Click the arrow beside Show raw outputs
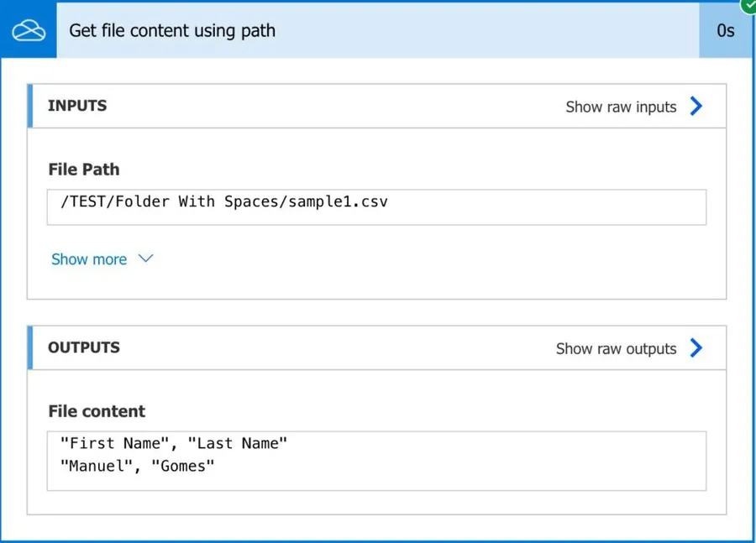The image size is (756, 543). click(x=696, y=347)
